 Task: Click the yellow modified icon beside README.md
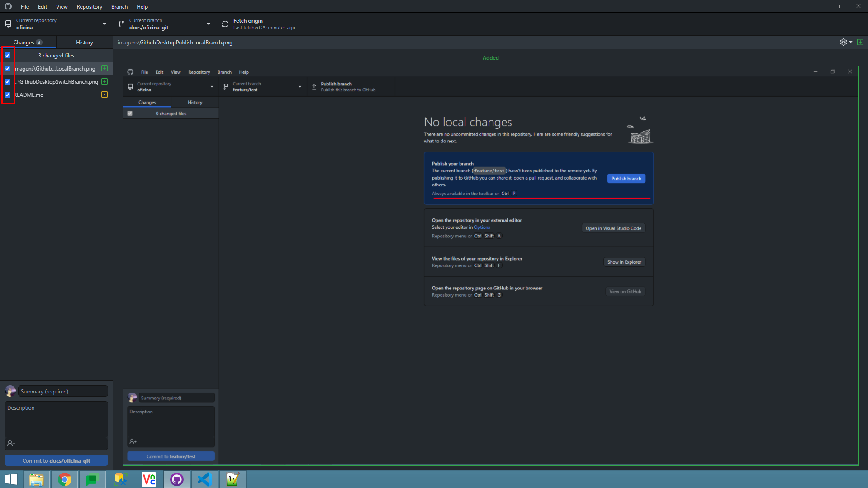pos(104,95)
